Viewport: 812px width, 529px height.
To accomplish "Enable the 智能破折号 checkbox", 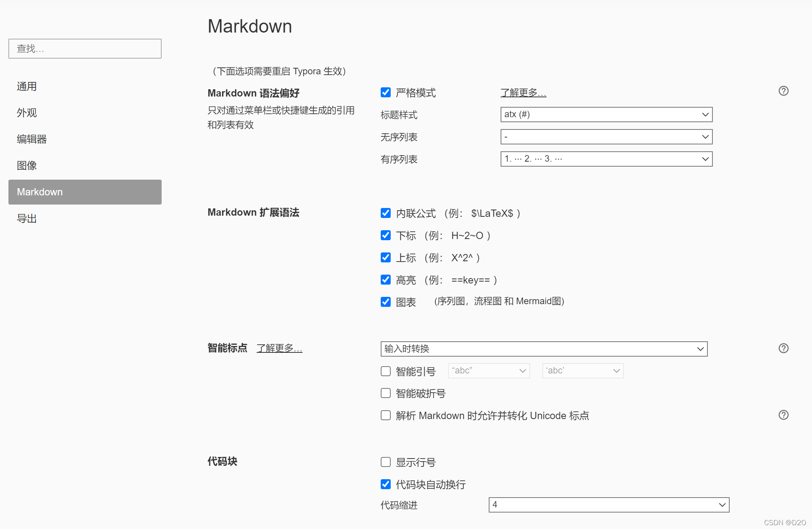I will pyautogui.click(x=386, y=393).
